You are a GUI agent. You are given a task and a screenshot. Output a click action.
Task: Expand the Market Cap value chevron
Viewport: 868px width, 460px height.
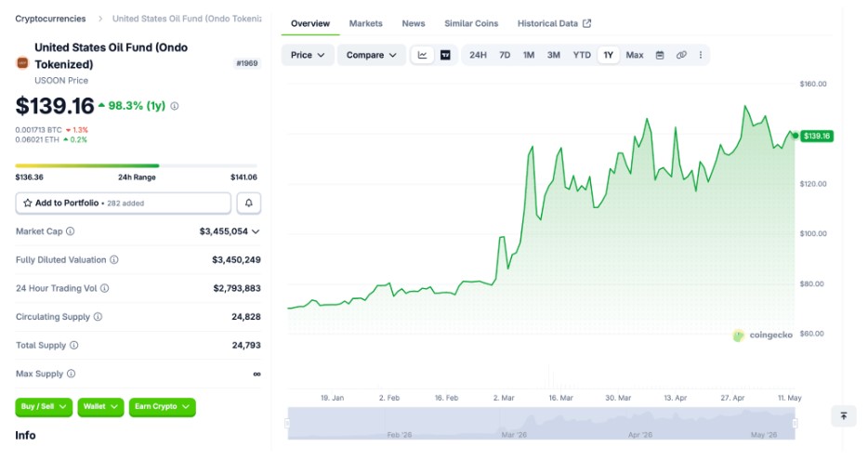pos(256,231)
